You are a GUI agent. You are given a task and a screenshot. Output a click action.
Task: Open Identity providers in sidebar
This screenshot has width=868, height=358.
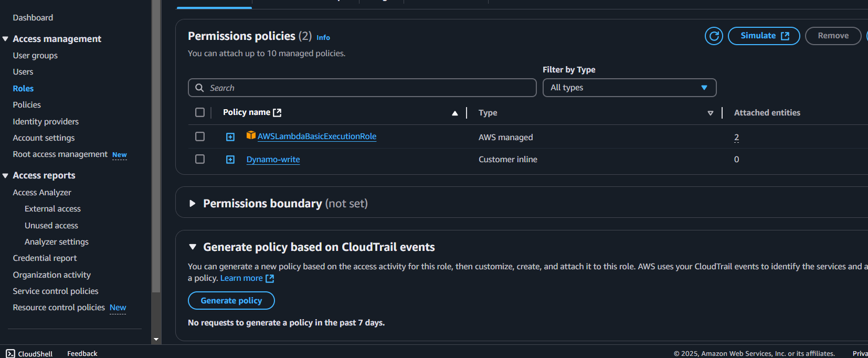pyautogui.click(x=46, y=121)
